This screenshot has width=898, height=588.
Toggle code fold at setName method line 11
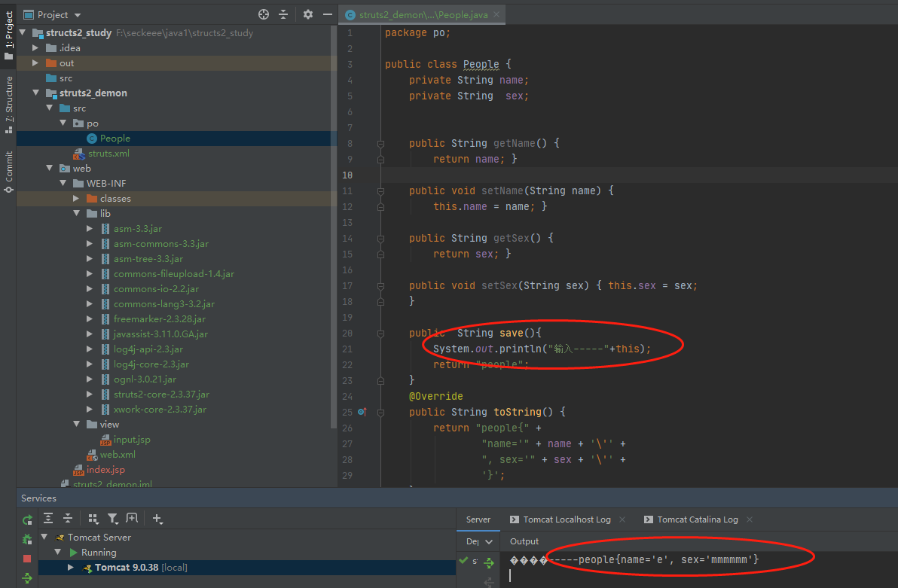pyautogui.click(x=380, y=190)
